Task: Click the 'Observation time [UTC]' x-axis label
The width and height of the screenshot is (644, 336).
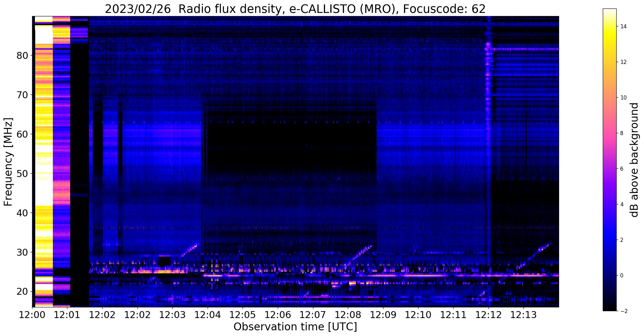Action: point(295,327)
